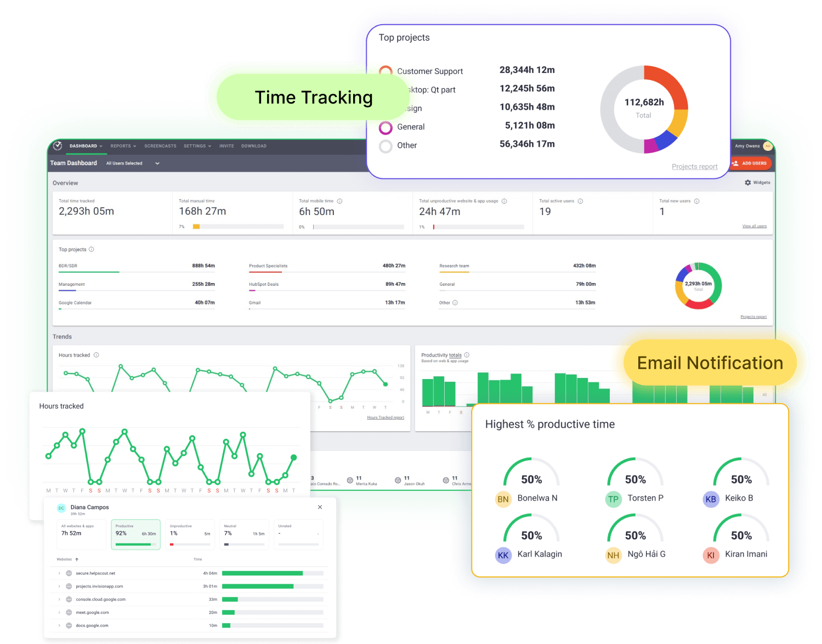Click globe icon for meet.google.com

coord(69,613)
